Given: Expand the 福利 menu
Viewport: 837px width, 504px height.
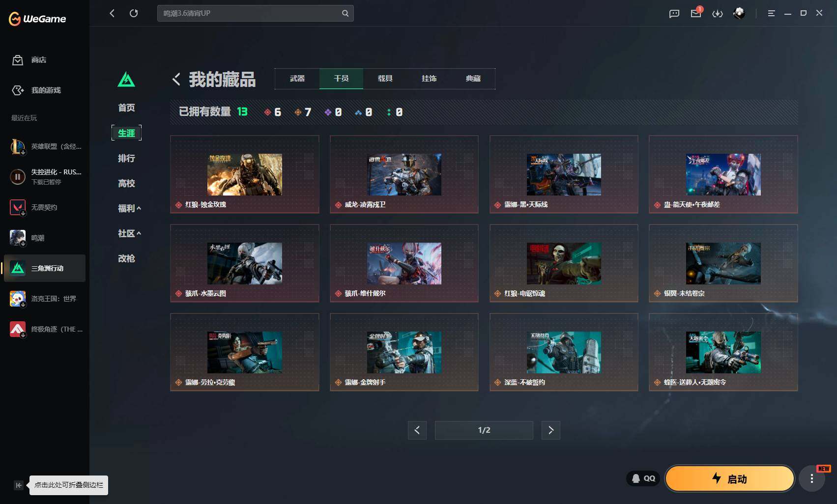Looking at the screenshot, I should click(x=129, y=208).
